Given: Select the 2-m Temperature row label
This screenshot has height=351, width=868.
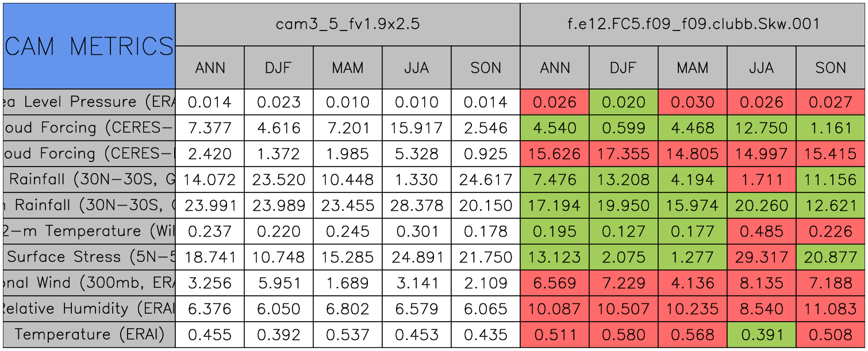Looking at the screenshot, I should [x=89, y=231].
